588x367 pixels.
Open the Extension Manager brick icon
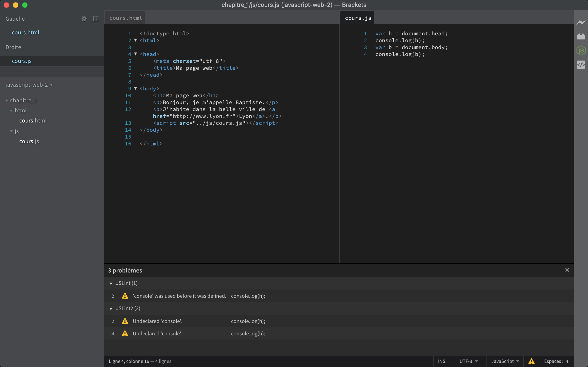581,36
